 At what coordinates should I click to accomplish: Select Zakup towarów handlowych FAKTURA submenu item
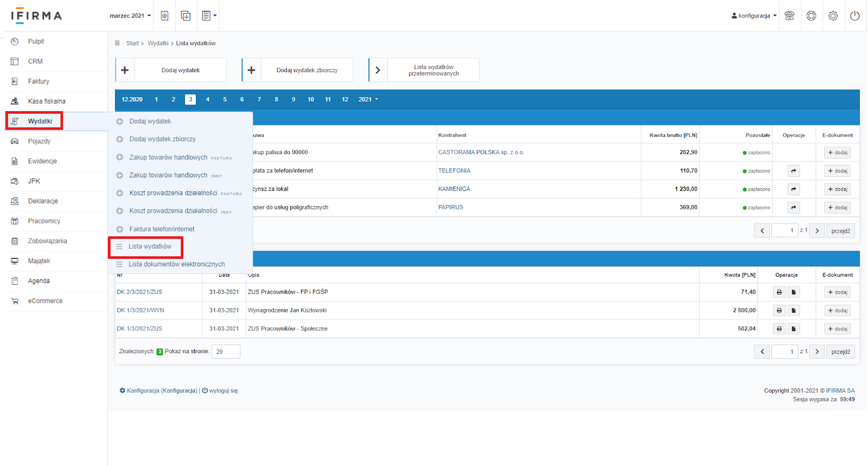click(x=180, y=157)
